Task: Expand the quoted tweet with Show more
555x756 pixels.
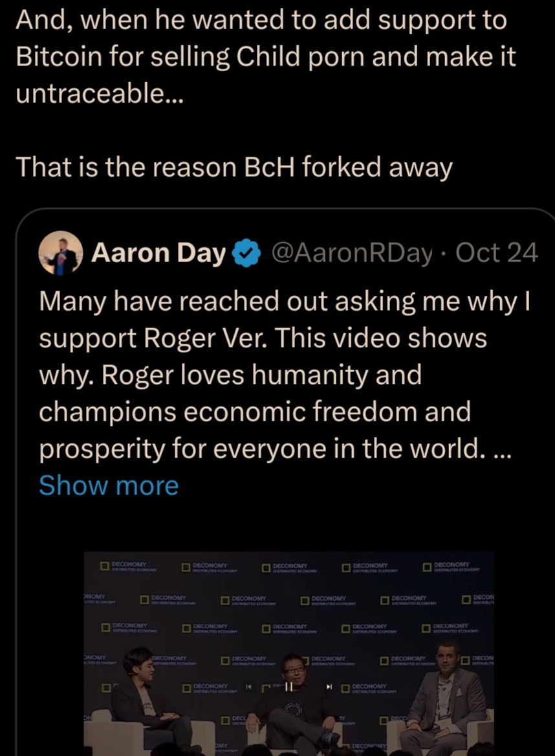Action: point(109,485)
